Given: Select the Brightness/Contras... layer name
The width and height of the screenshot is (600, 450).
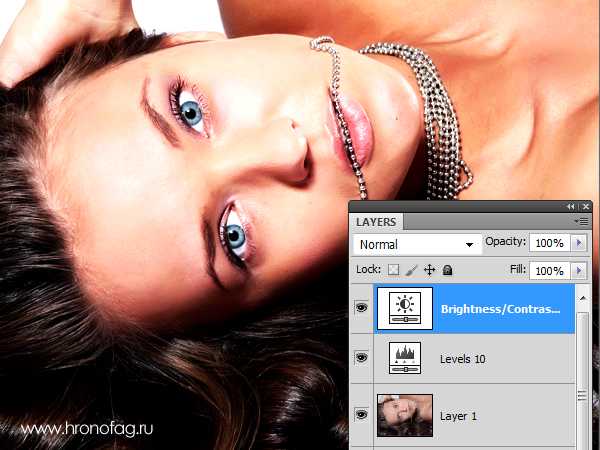Looking at the screenshot, I should pyautogui.click(x=501, y=309).
